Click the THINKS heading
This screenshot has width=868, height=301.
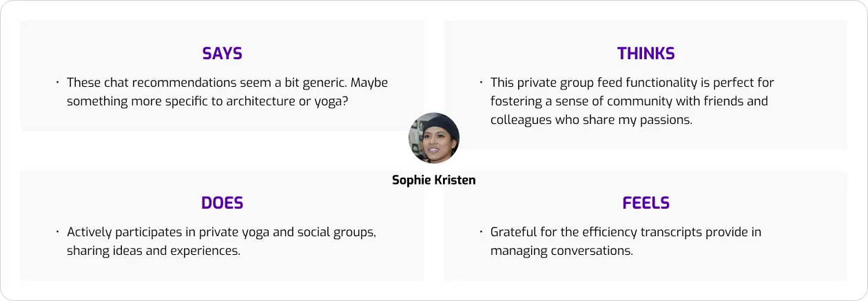pyautogui.click(x=646, y=54)
